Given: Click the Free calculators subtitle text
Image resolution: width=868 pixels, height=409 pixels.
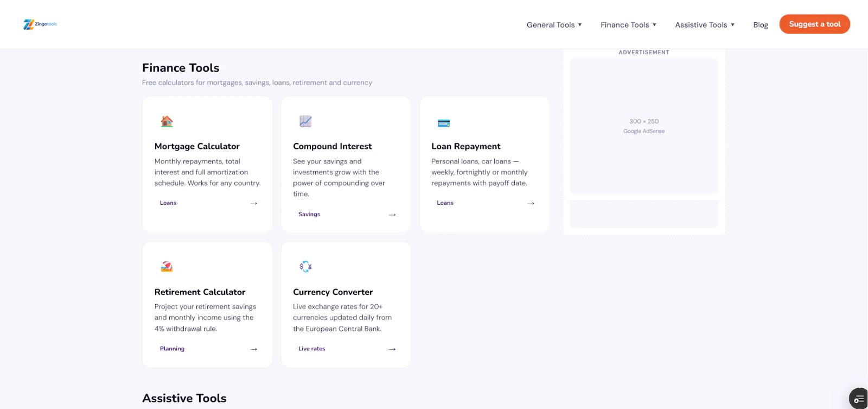Looking at the screenshot, I should 257,83.
